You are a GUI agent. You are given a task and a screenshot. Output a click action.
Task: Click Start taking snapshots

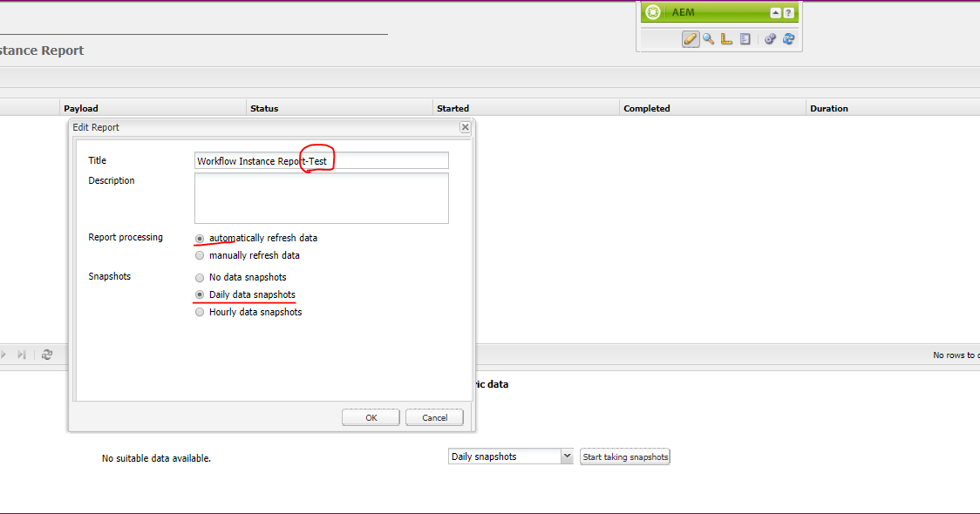coord(624,456)
